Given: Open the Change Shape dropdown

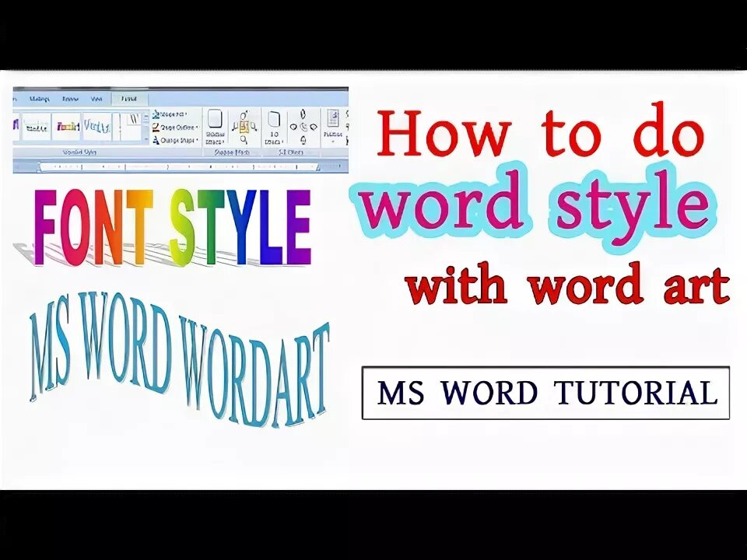Looking at the screenshot, I should 175,140.
